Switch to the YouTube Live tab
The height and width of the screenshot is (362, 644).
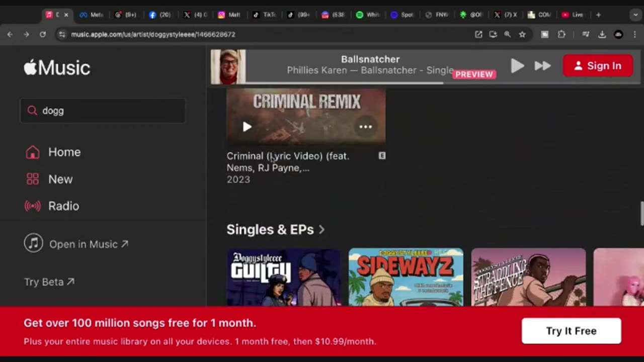click(x=573, y=15)
